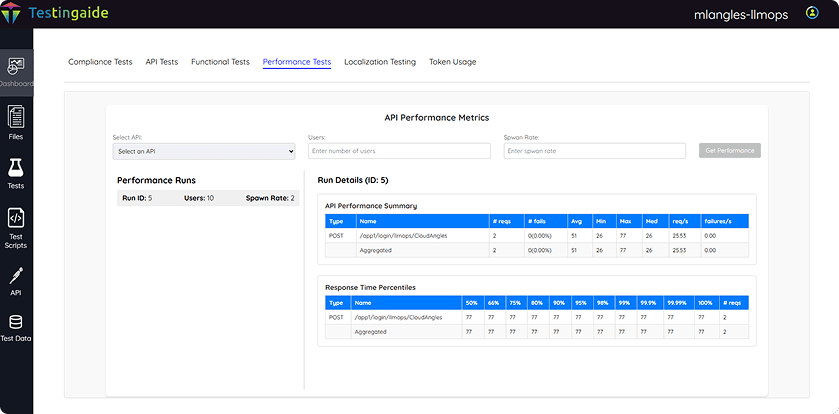Click Aggregated row in Performance Summary

click(x=537, y=250)
